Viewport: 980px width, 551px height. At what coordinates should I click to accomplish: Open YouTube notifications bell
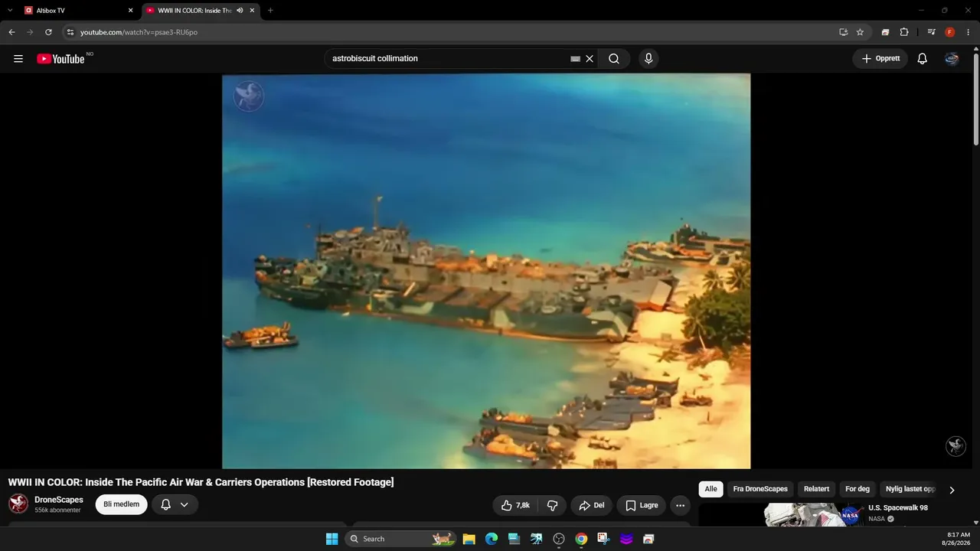pyautogui.click(x=923, y=59)
